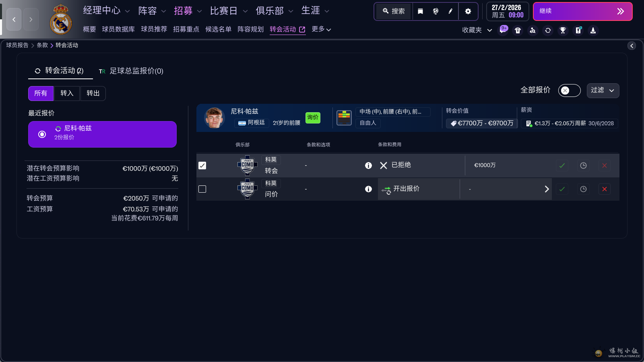Viewport: 644px width, 362px height.
Task: Uncheck the rejected Como transfer offer row
Action: [x=202, y=165]
